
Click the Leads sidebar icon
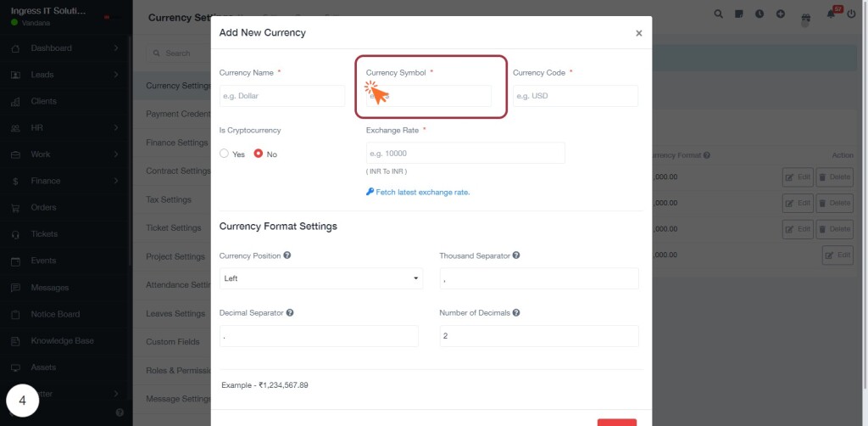[15, 75]
